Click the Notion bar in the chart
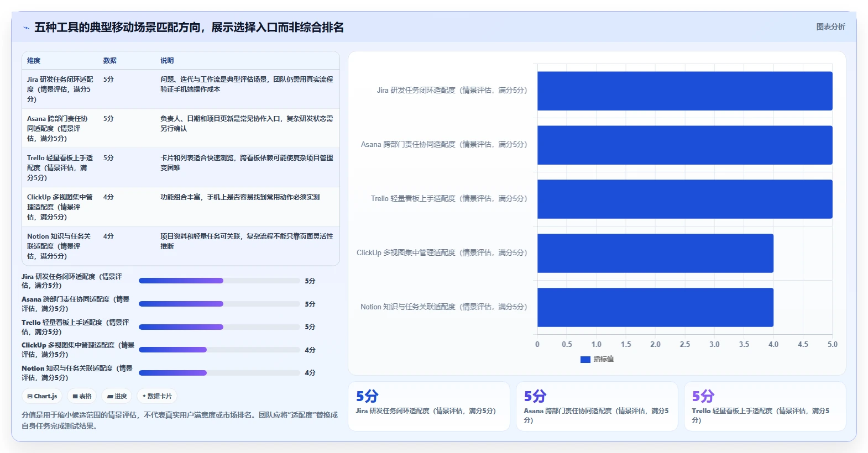 (x=655, y=307)
